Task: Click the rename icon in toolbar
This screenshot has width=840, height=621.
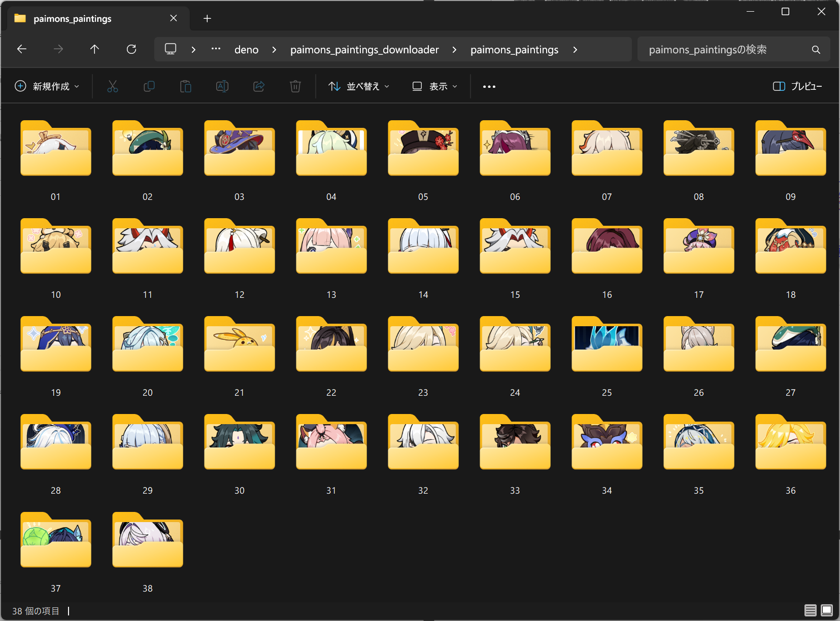Action: coord(222,86)
